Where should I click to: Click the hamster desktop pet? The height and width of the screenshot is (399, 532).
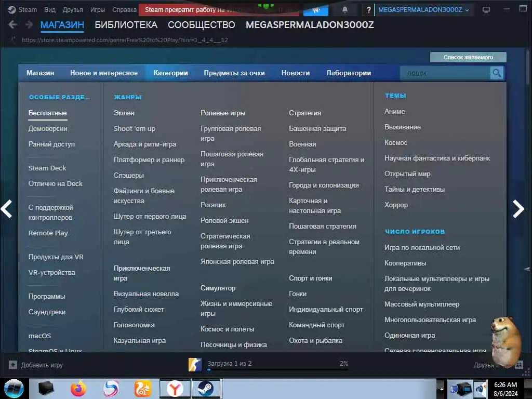click(x=506, y=341)
